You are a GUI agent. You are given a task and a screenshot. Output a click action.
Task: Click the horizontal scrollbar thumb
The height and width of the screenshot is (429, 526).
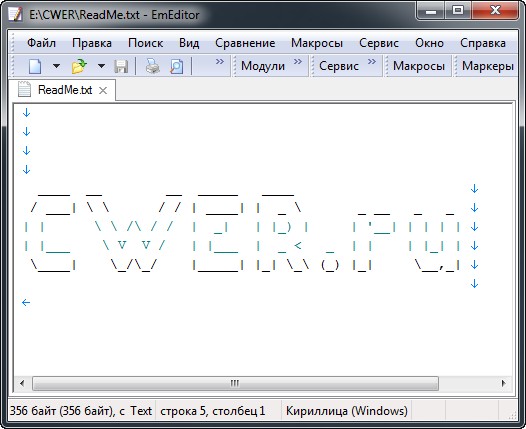(235, 383)
